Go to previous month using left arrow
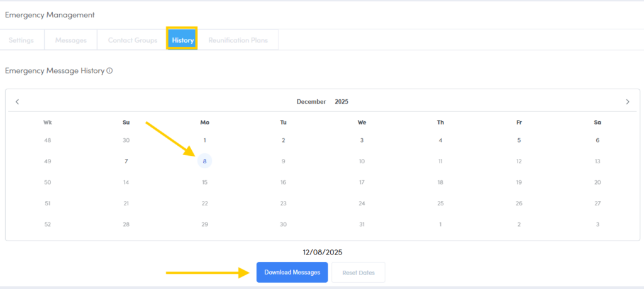This screenshot has width=644, height=289. [x=18, y=102]
